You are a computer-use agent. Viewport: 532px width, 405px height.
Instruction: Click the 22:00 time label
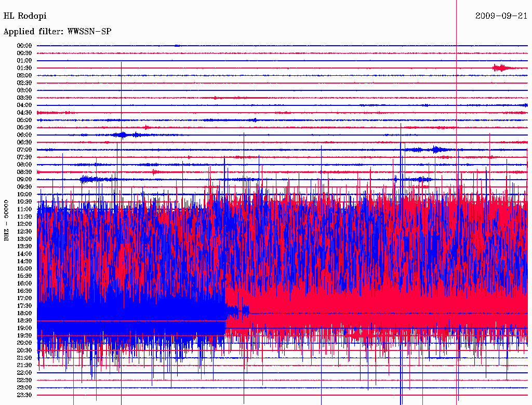pos(24,372)
